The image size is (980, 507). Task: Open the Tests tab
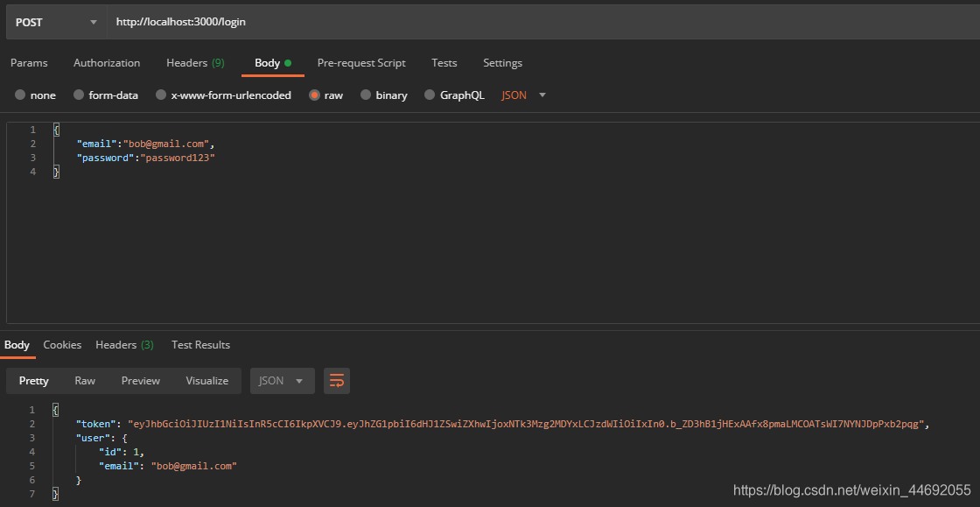(444, 62)
